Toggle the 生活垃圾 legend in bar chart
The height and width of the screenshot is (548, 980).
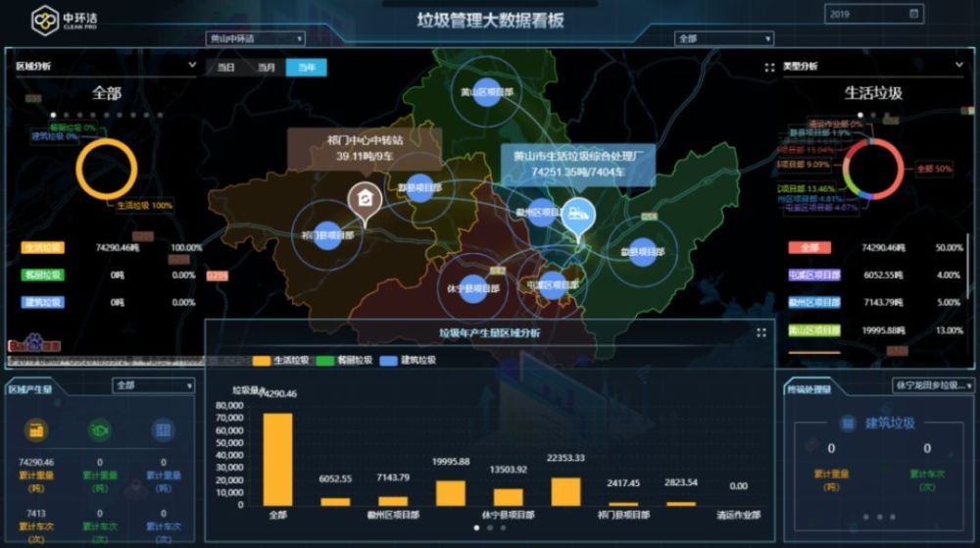click(282, 361)
